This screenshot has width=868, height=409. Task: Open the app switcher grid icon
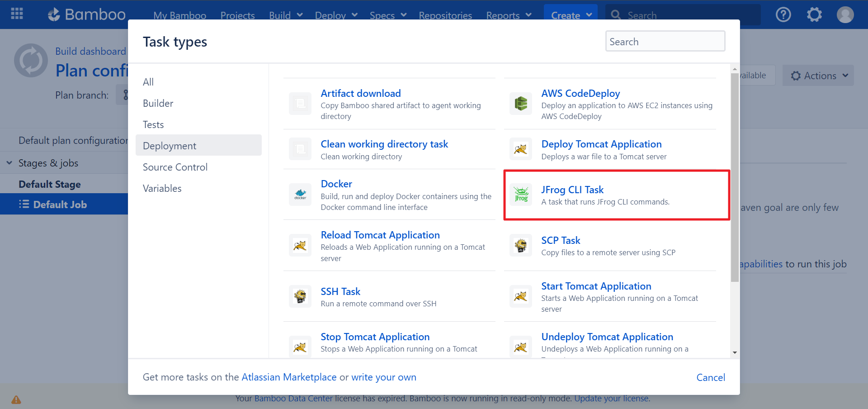click(x=17, y=14)
